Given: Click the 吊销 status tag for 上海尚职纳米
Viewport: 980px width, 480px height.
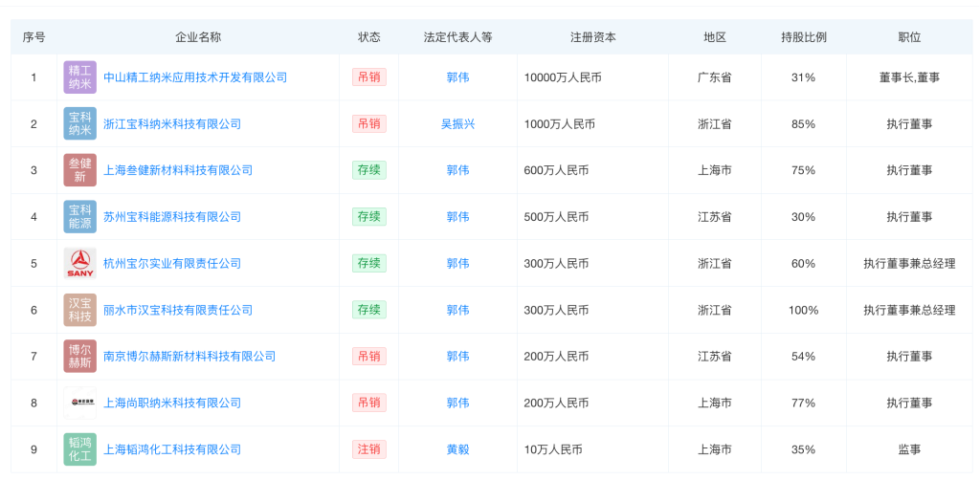Looking at the screenshot, I should [368, 403].
